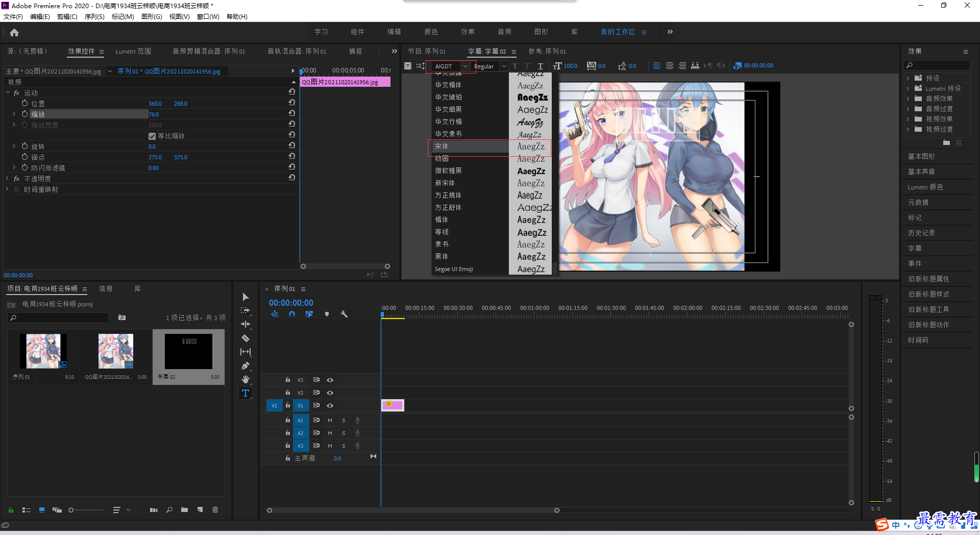Select the Track Select Forward tool

[246, 310]
